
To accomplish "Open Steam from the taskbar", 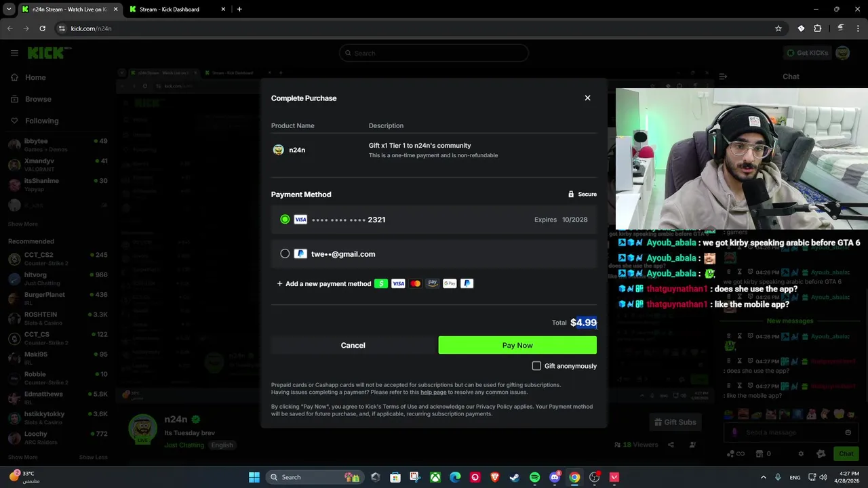I will pyautogui.click(x=515, y=477).
